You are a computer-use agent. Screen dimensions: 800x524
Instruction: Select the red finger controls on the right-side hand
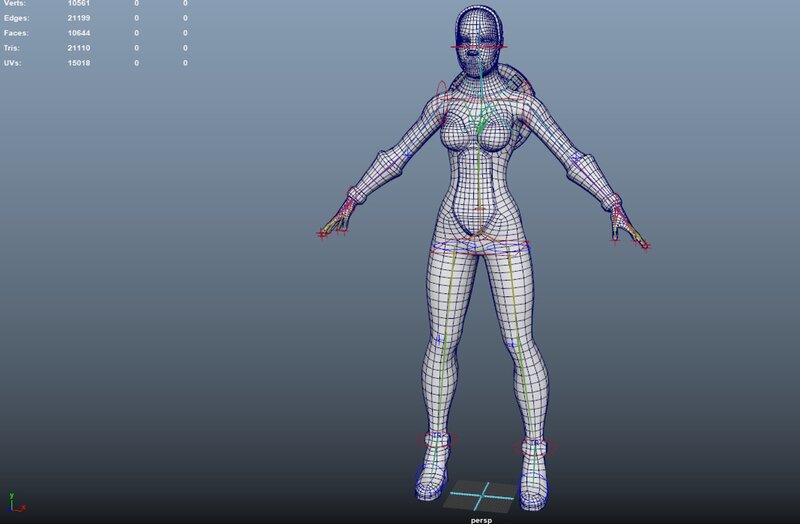click(x=630, y=235)
